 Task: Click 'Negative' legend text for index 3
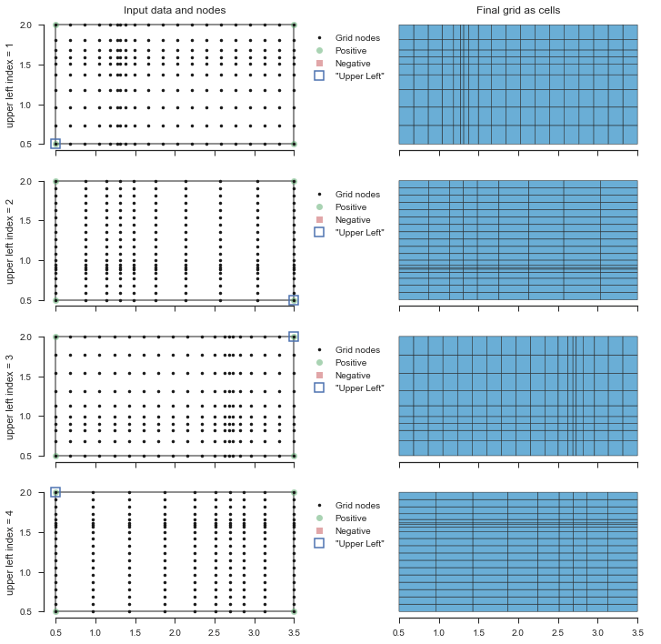pyautogui.click(x=353, y=376)
